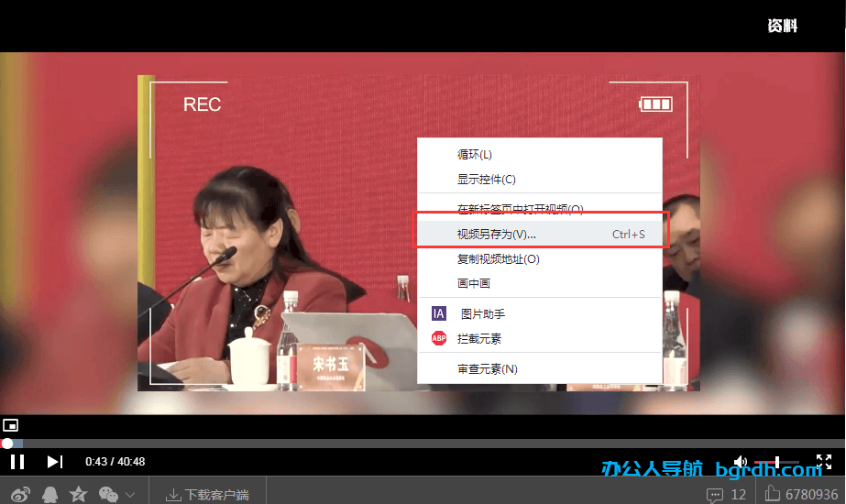Viewport: 846px width, 504px height.
Task: Like the video thumbs-up icon
Action: [772, 495]
